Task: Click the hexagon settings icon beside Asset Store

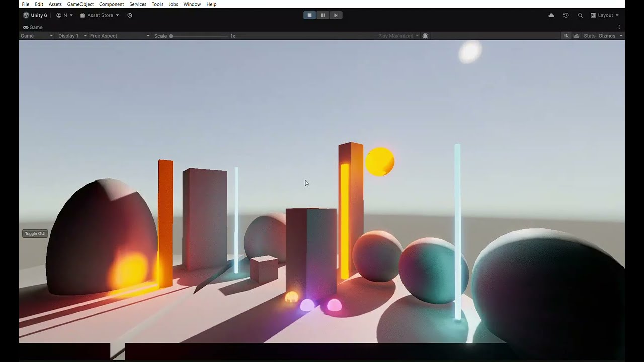Action: (x=130, y=15)
